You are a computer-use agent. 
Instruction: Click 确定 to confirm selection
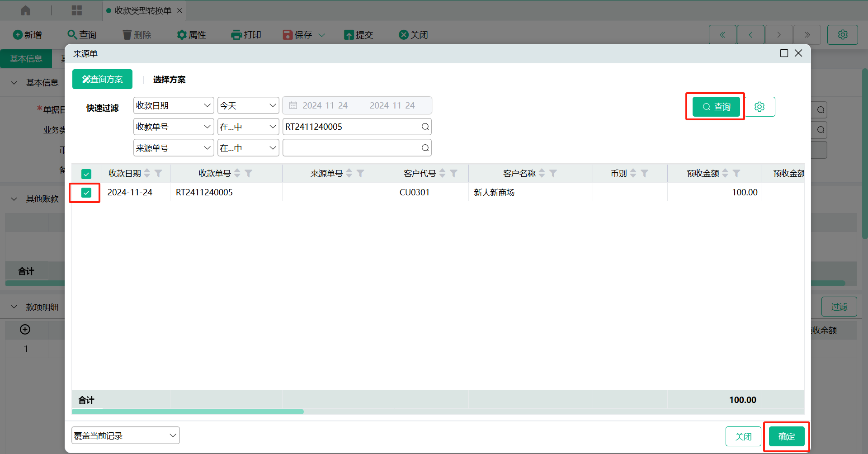pos(786,436)
